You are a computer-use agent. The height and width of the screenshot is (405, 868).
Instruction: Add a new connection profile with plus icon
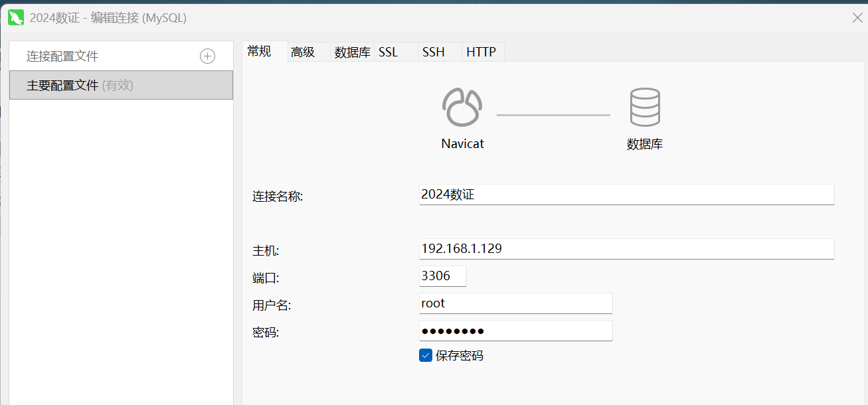[x=207, y=56]
